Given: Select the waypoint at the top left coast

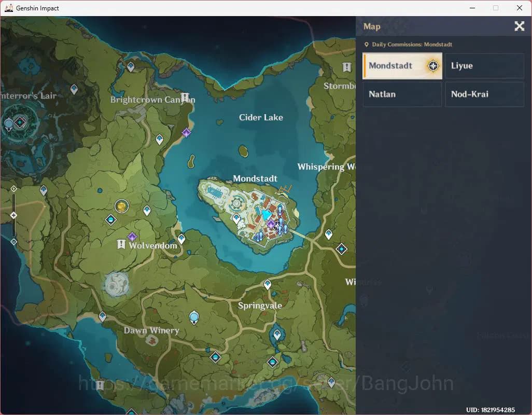Looking at the screenshot, I should (x=131, y=66).
